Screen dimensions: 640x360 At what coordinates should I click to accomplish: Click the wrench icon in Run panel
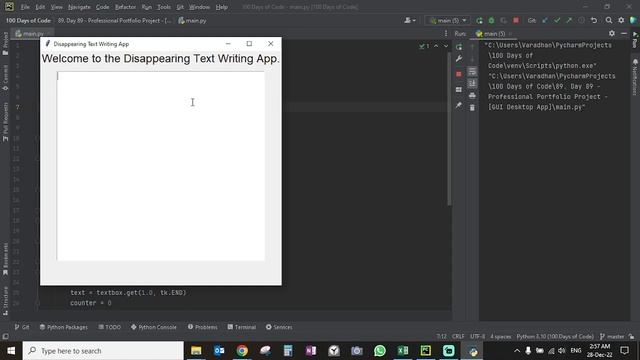click(459, 59)
